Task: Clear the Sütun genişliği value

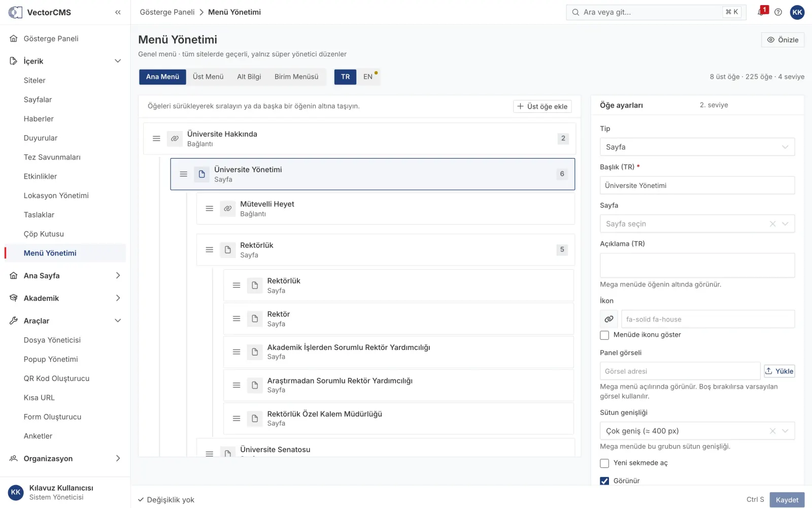Action: pyautogui.click(x=772, y=431)
